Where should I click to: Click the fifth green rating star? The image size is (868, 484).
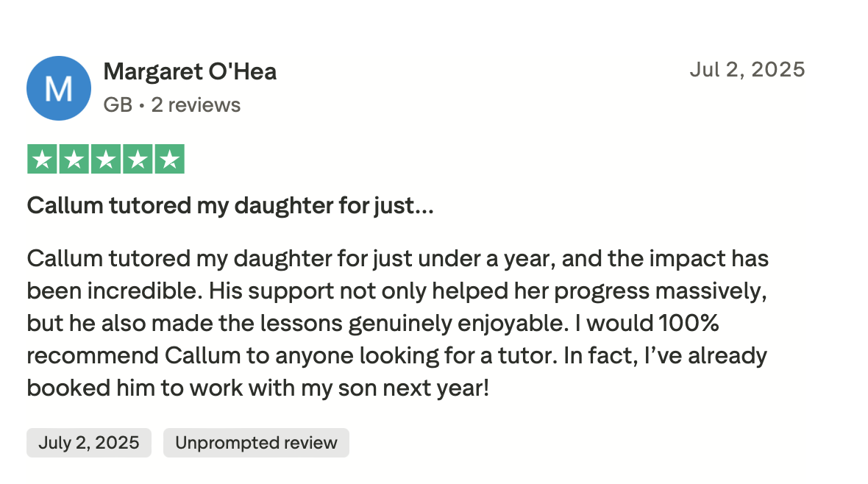(169, 160)
